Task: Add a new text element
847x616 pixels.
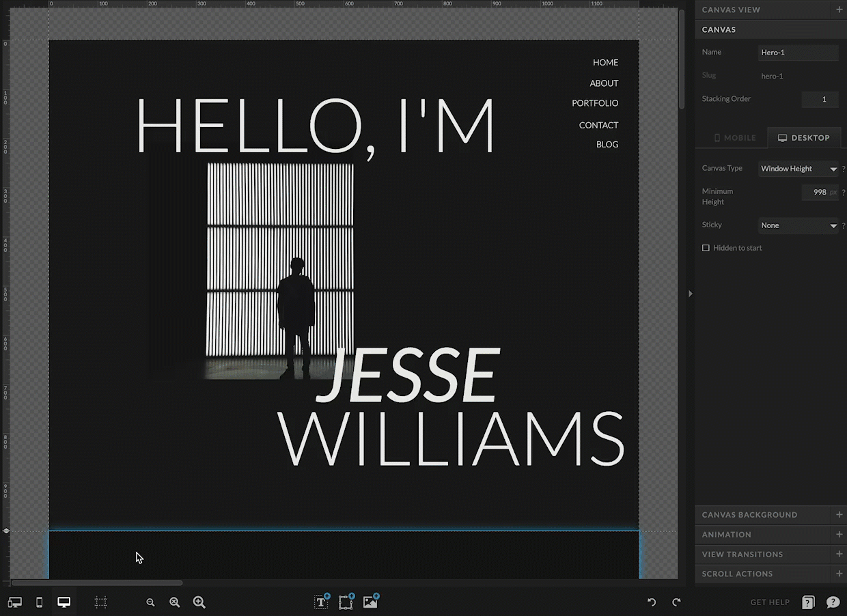Action: pyautogui.click(x=321, y=602)
